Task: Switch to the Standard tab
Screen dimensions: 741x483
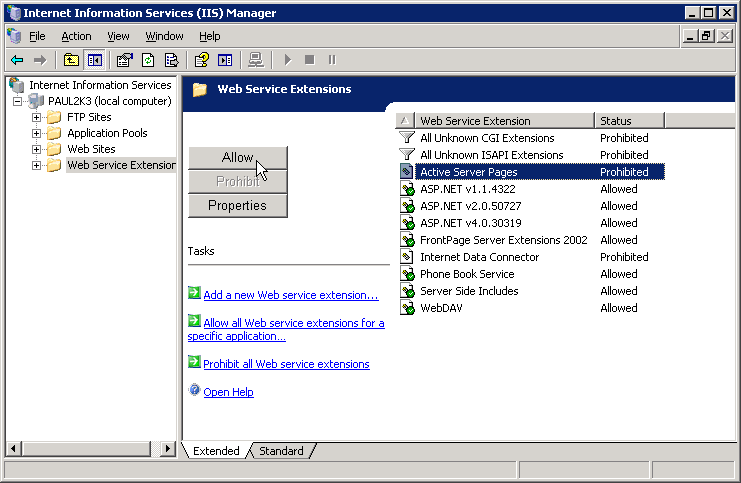Action: tap(281, 451)
